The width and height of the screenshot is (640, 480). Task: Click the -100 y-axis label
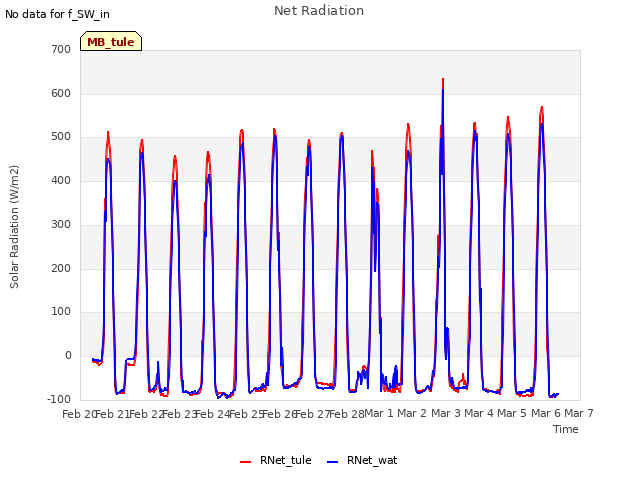[x=59, y=399]
